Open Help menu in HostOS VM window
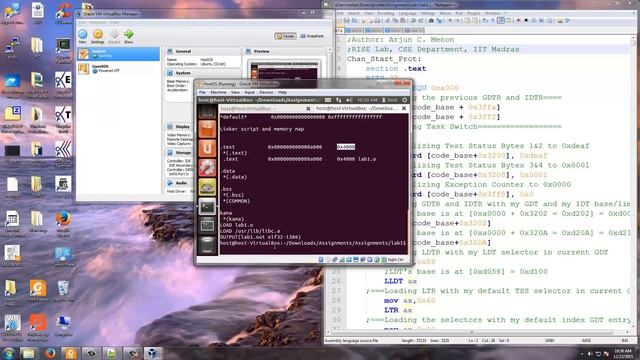Image resolution: width=640 pixels, height=360 pixels. pos(282,93)
